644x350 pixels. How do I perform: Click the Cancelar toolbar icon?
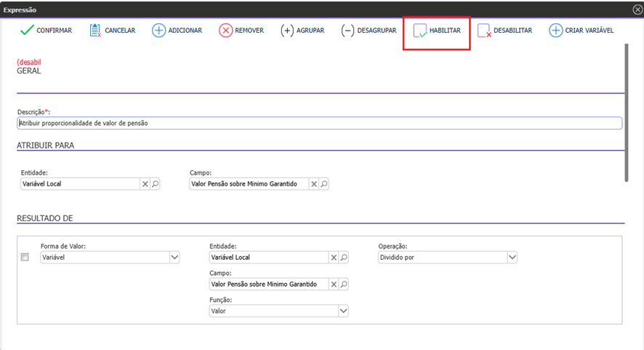tap(95, 31)
